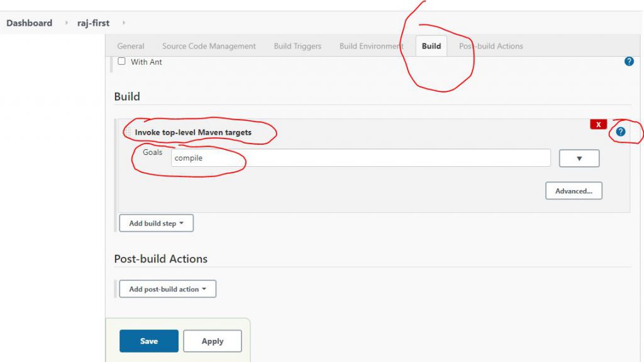The height and width of the screenshot is (362, 644).
Task: Enable the With Ant checkbox
Action: (x=122, y=62)
